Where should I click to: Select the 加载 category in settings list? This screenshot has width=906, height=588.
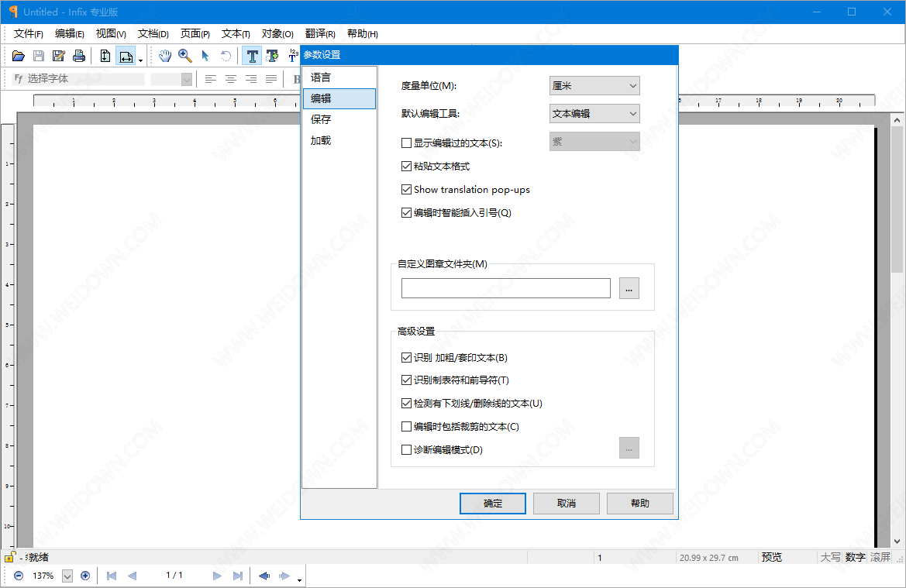339,140
